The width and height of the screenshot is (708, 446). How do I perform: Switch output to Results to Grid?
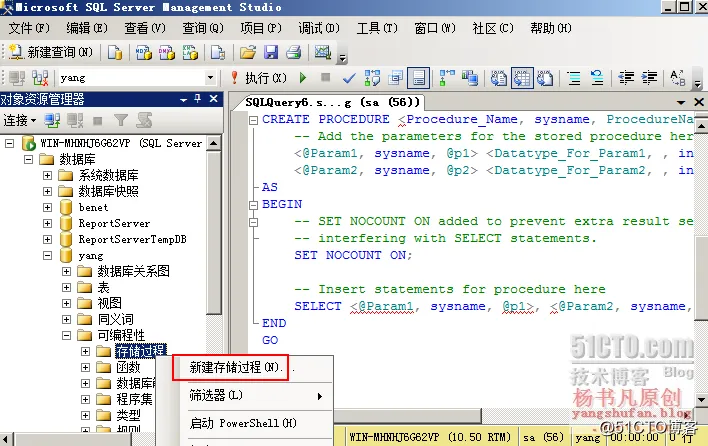pos(522,78)
